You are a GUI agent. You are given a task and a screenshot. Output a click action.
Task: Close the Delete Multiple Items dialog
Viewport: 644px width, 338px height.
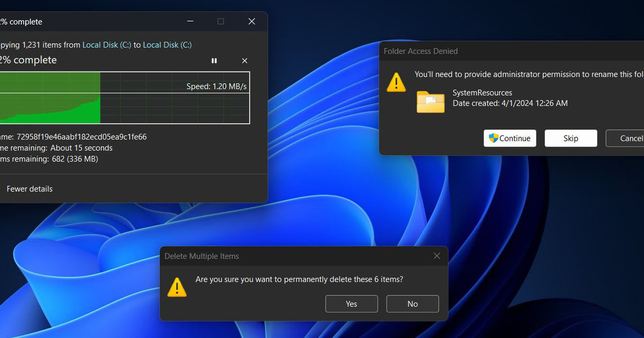click(x=437, y=256)
